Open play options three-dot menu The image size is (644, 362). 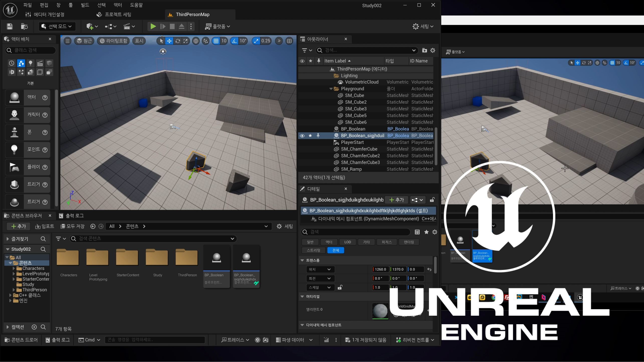pos(191,26)
